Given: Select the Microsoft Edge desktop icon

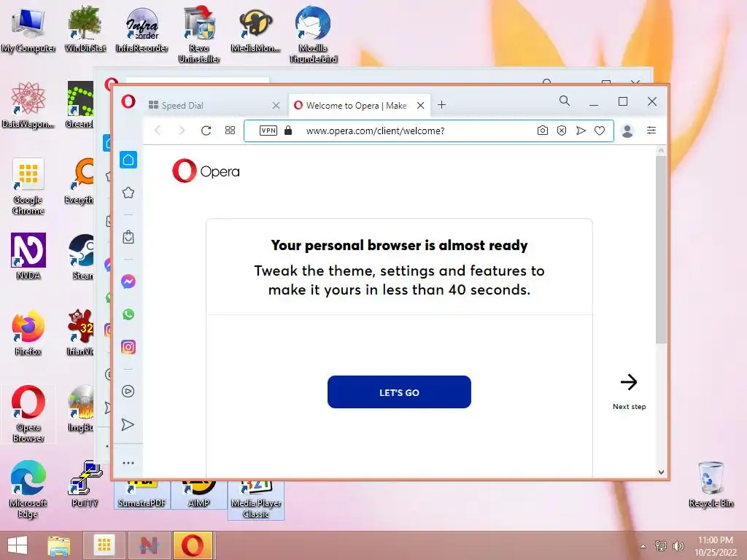Looking at the screenshot, I should 28,489.
